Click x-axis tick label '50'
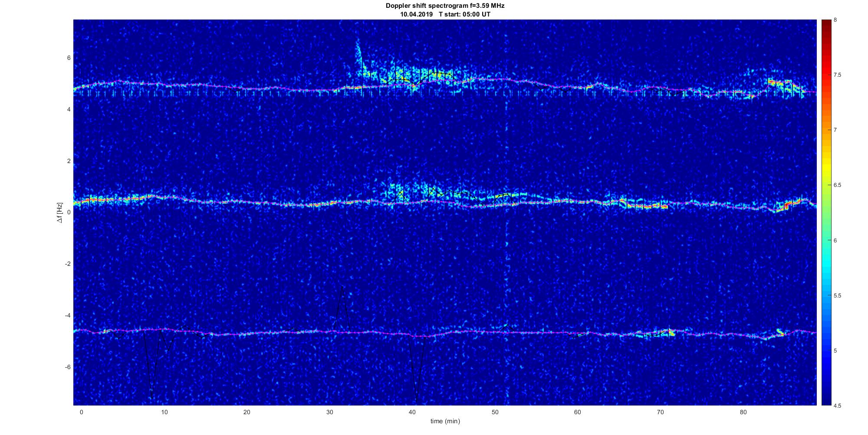Screen dimensions: 868x435 point(495,412)
